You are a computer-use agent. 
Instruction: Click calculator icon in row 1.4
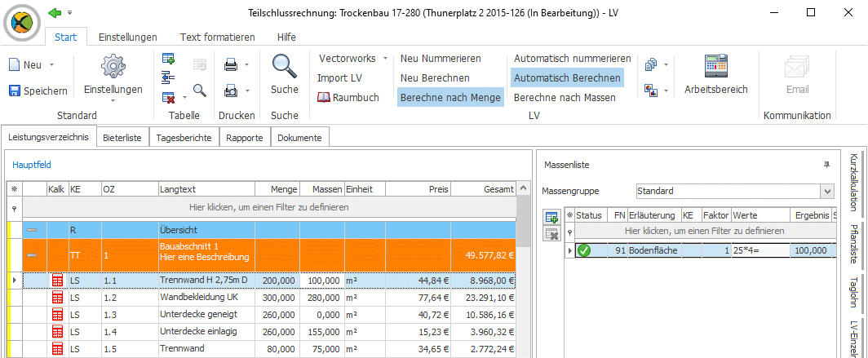pos(58,331)
